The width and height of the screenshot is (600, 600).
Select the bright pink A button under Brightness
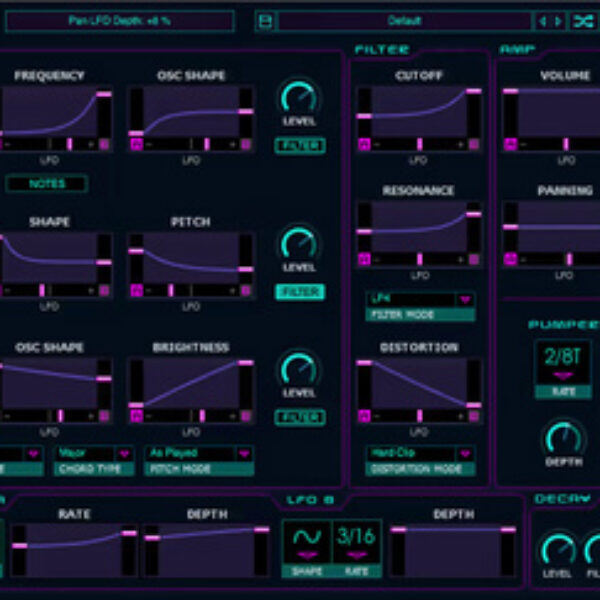(x=136, y=416)
